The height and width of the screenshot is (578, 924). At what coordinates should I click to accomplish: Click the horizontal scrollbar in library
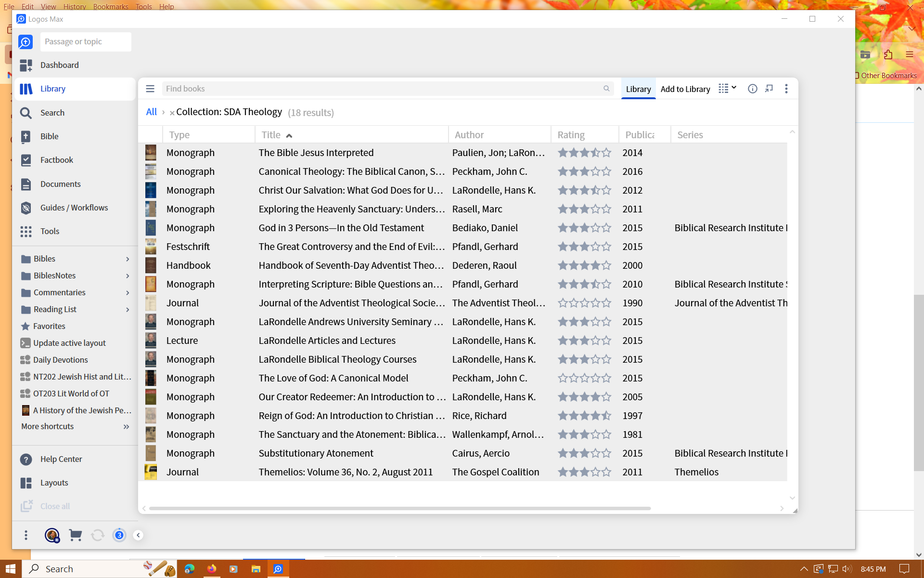399,508
